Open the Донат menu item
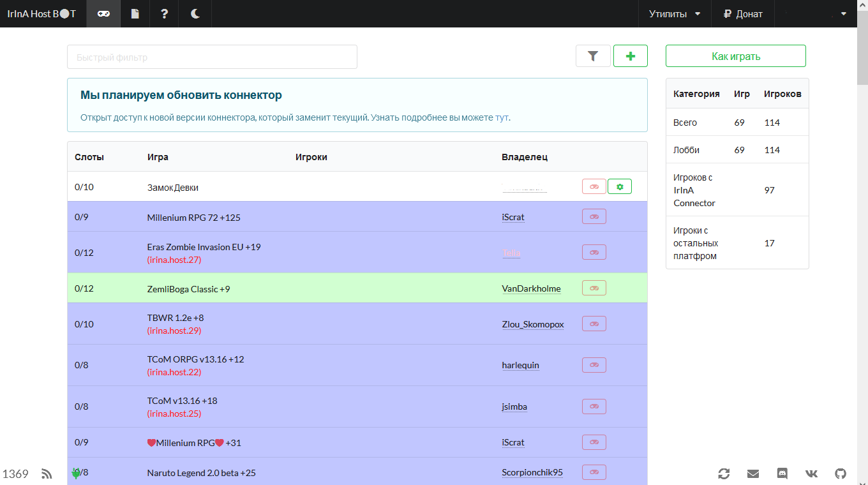 tap(743, 13)
